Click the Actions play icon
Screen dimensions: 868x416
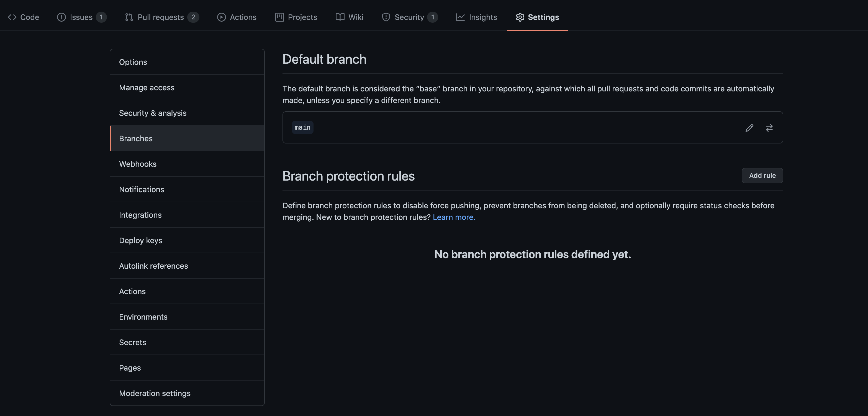point(222,17)
